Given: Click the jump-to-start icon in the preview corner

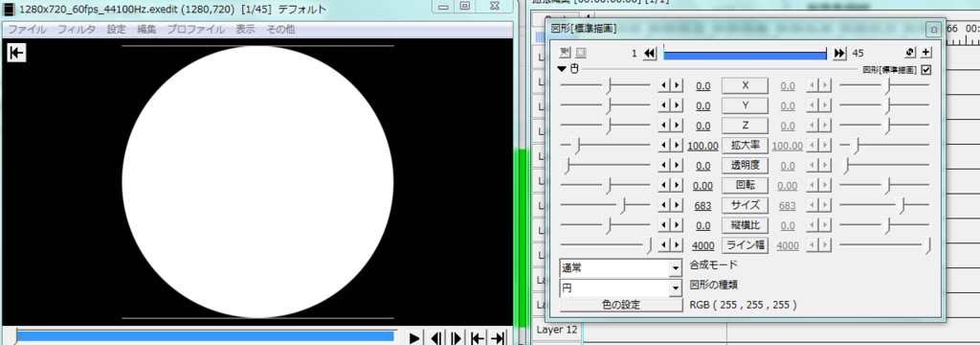Looking at the screenshot, I should (x=16, y=54).
